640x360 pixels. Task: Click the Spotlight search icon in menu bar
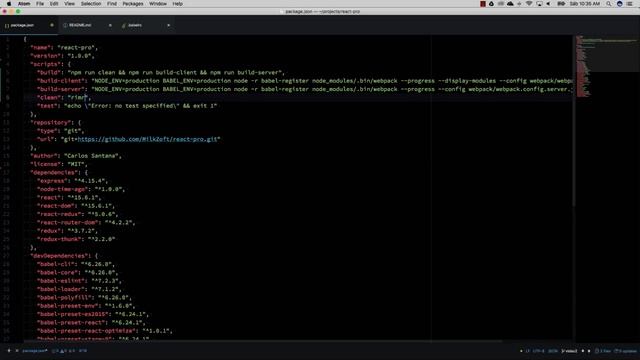tap(609, 4)
